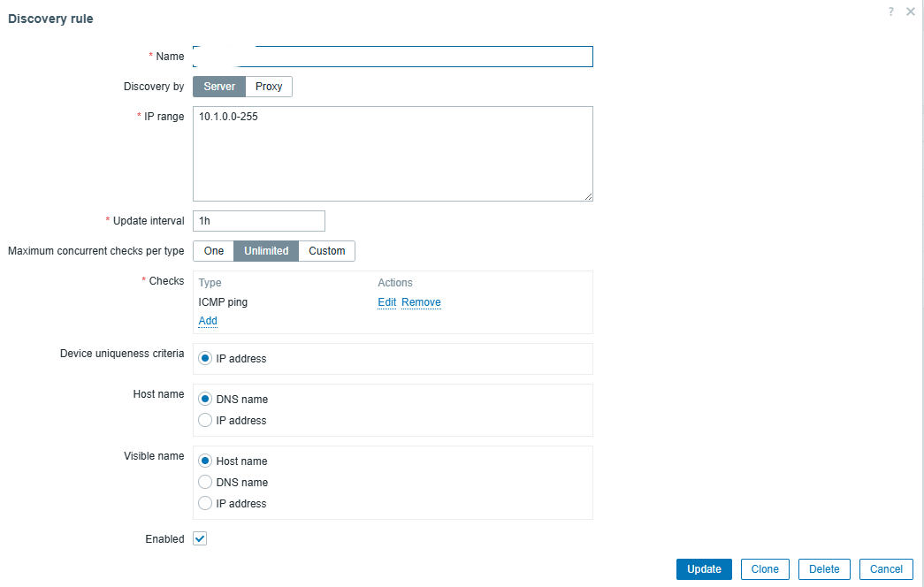Choose Custom concurrent checks option
The image size is (924, 587).
click(327, 251)
